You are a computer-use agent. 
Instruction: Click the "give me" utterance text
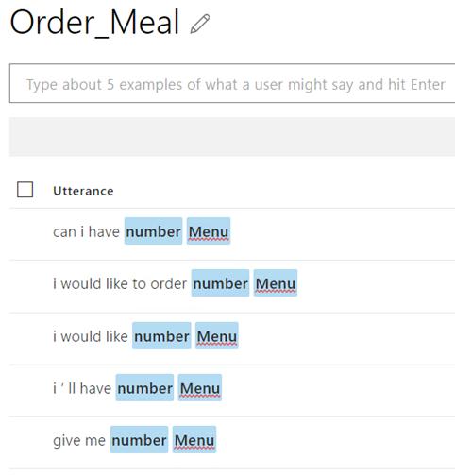pos(79,440)
